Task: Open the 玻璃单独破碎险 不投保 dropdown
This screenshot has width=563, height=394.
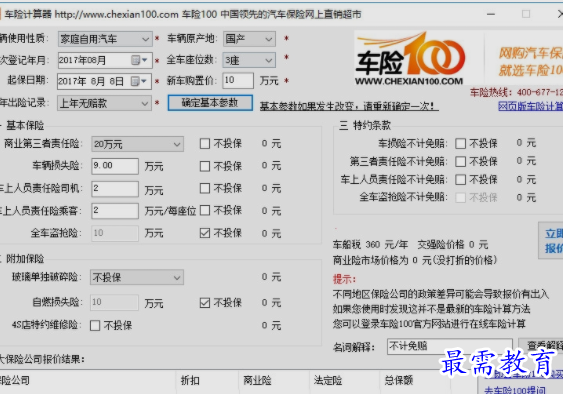Action: pos(136,277)
